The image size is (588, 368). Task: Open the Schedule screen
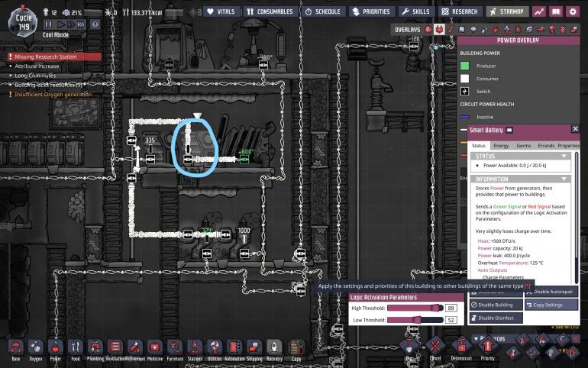click(x=323, y=11)
